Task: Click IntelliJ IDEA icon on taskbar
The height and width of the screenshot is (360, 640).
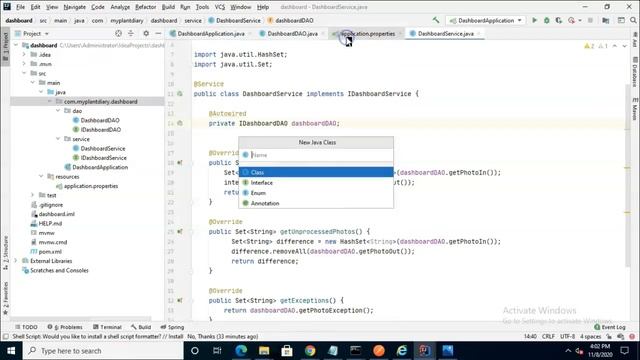Action: coord(425,351)
